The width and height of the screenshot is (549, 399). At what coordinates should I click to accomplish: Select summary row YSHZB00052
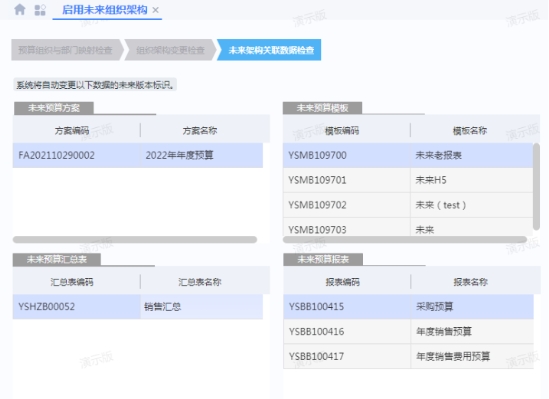[138, 307]
